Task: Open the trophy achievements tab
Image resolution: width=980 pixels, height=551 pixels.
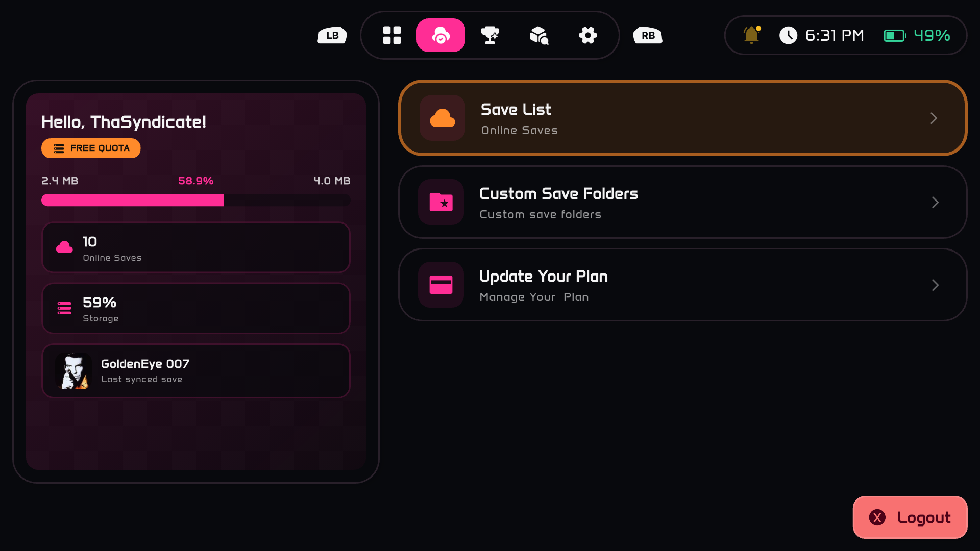Action: (x=490, y=35)
